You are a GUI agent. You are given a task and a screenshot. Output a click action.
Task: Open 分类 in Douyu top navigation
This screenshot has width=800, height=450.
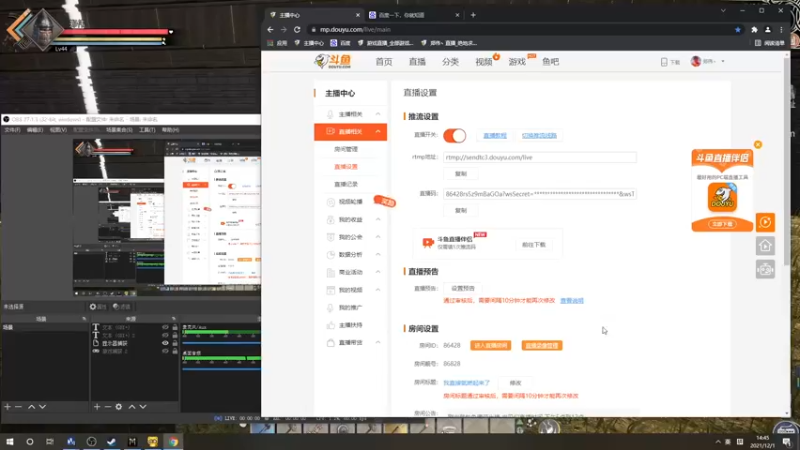450,62
